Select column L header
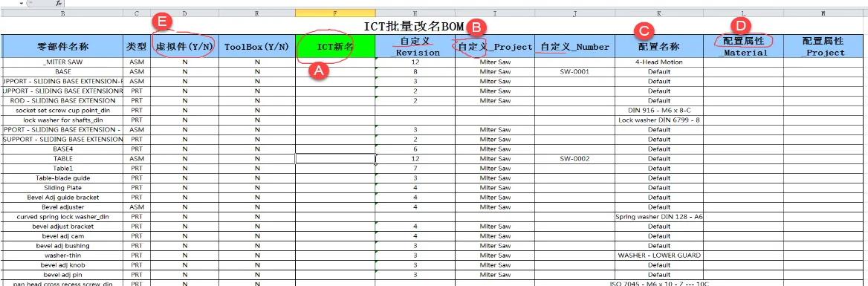Viewport: 868px width, 286px height. coord(743,13)
